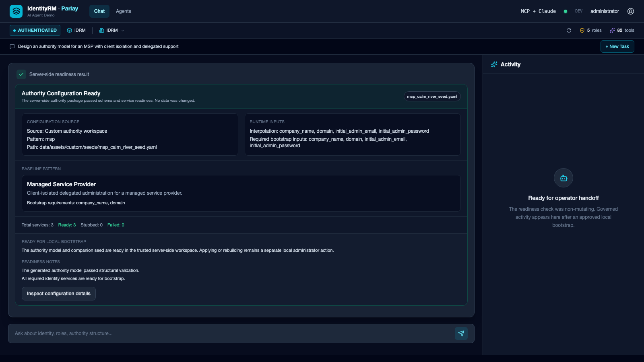The width and height of the screenshot is (644, 362).
Task: Click the Failed: 0 status text
Action: point(116,225)
